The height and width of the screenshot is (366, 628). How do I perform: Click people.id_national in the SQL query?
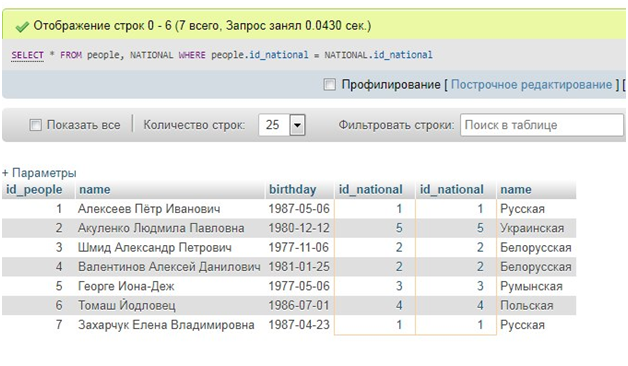point(260,55)
